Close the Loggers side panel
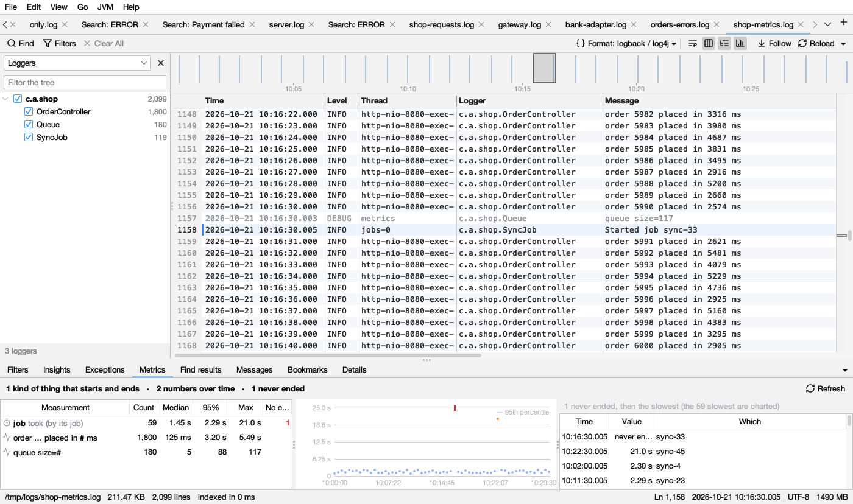The image size is (853, 504). point(161,63)
